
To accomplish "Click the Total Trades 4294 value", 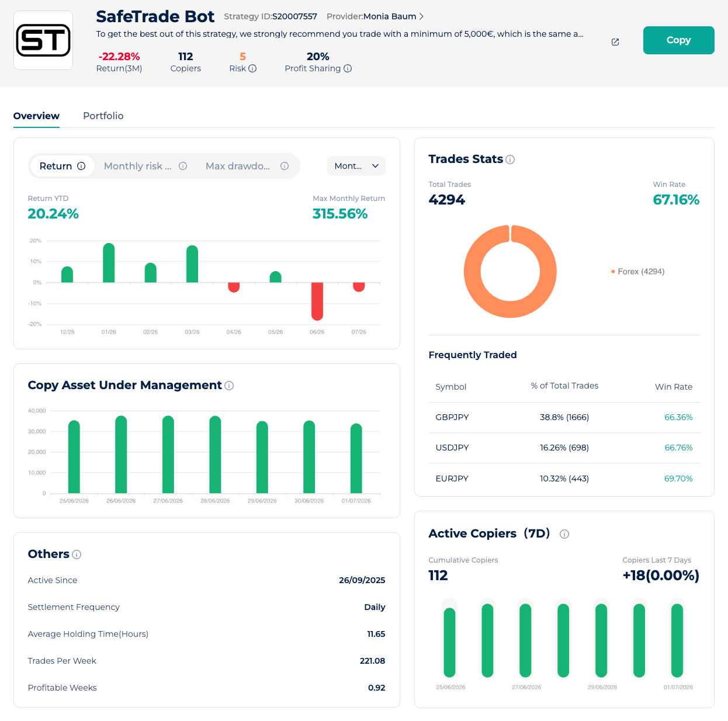I will (447, 200).
